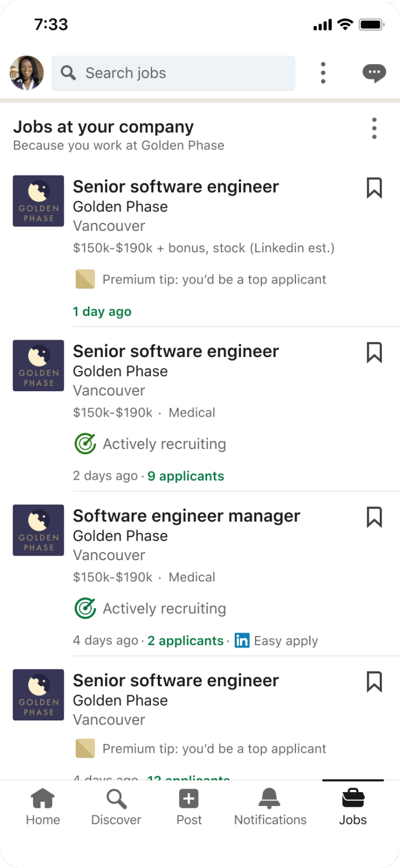
Task: Open the messaging chat bubble icon
Action: [x=374, y=73]
